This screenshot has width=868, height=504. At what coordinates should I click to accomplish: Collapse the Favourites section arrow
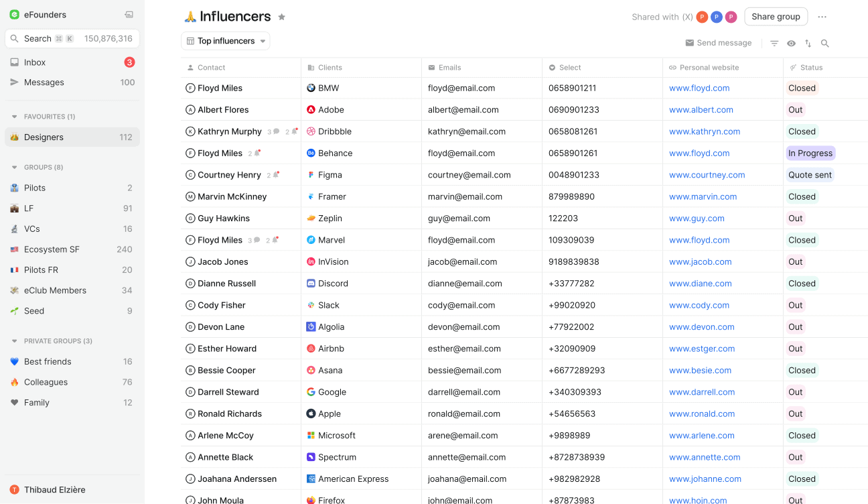(x=15, y=117)
